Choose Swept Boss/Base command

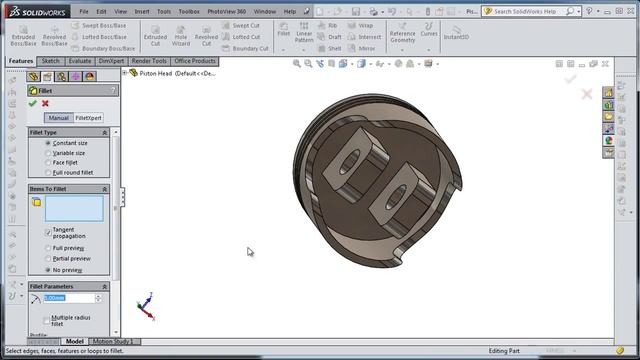[99, 25]
